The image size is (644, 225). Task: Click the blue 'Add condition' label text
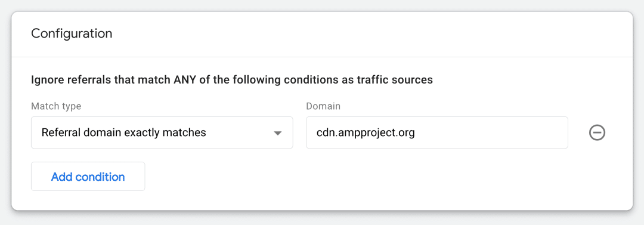(x=88, y=177)
